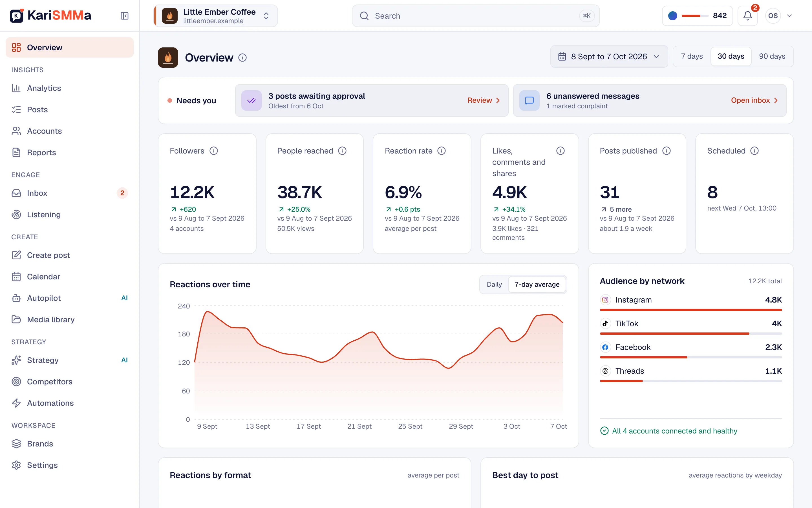812x508 pixels.
Task: Click the Followers info icon
Action: [214, 151]
